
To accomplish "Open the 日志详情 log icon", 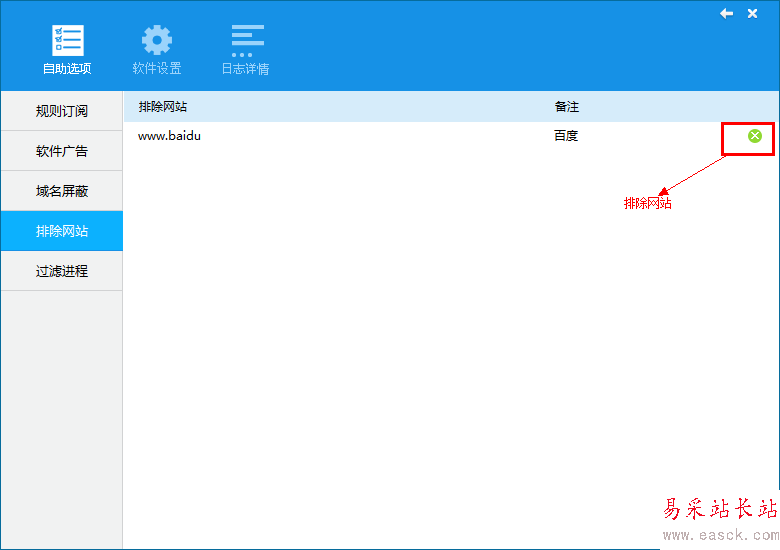I will pos(247,41).
